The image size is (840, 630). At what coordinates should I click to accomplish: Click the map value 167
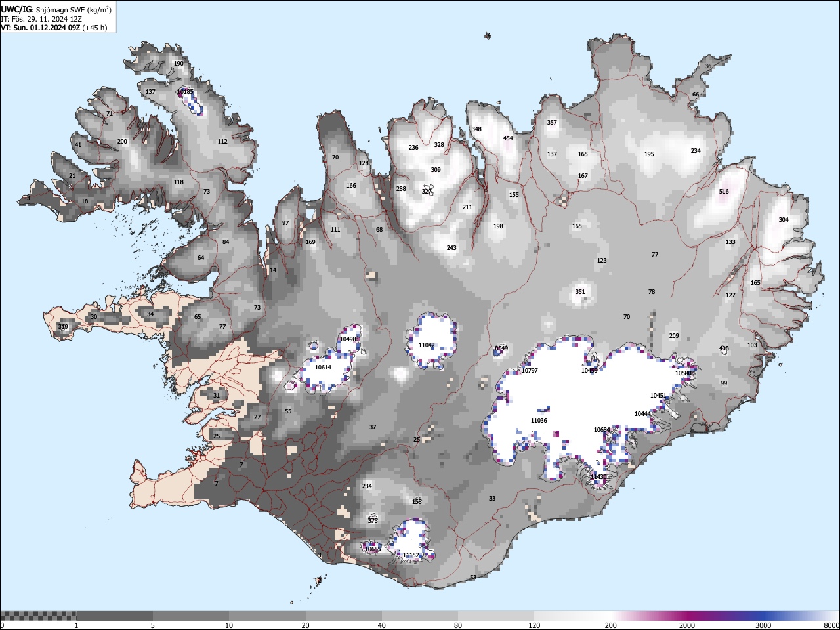(583, 176)
